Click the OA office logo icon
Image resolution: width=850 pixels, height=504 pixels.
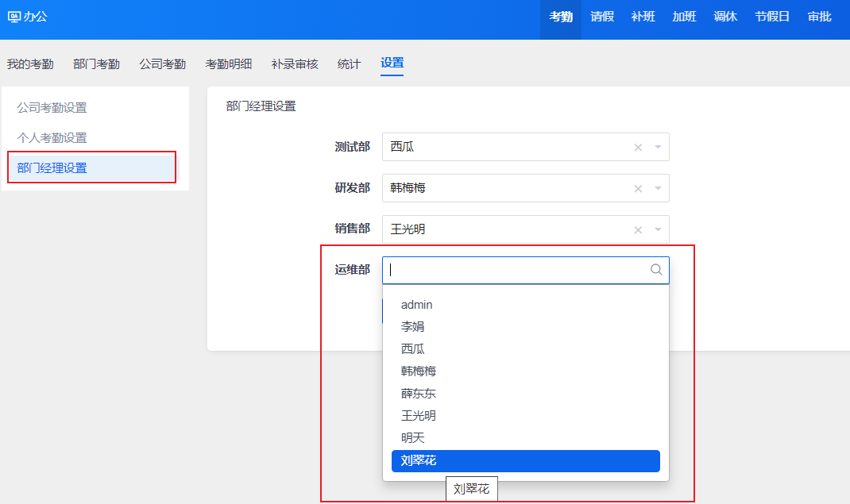(x=14, y=17)
